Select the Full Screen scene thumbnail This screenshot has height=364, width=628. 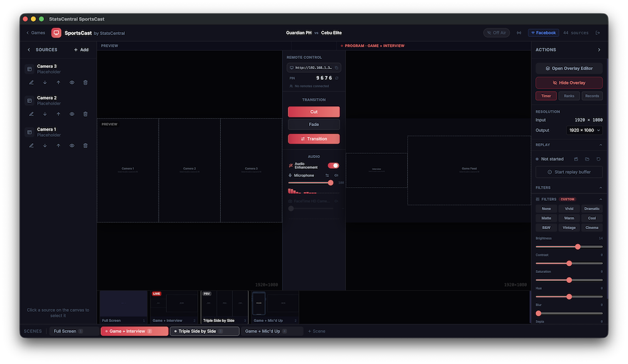coord(123,307)
